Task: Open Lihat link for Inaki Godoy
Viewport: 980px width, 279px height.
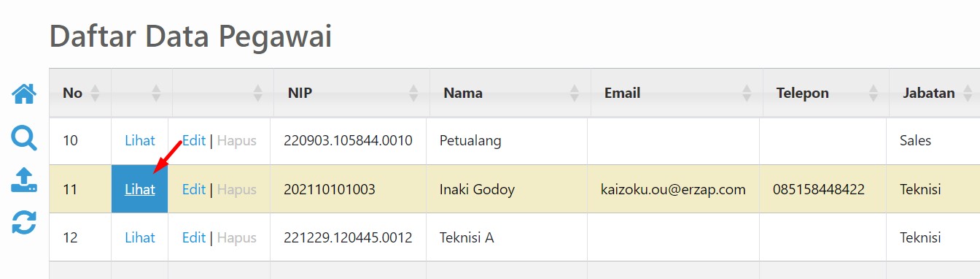Action: pos(140,189)
